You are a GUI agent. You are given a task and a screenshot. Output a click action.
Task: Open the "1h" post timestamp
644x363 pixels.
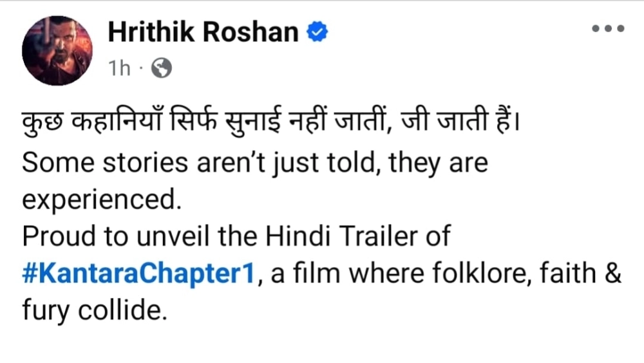tap(119, 68)
